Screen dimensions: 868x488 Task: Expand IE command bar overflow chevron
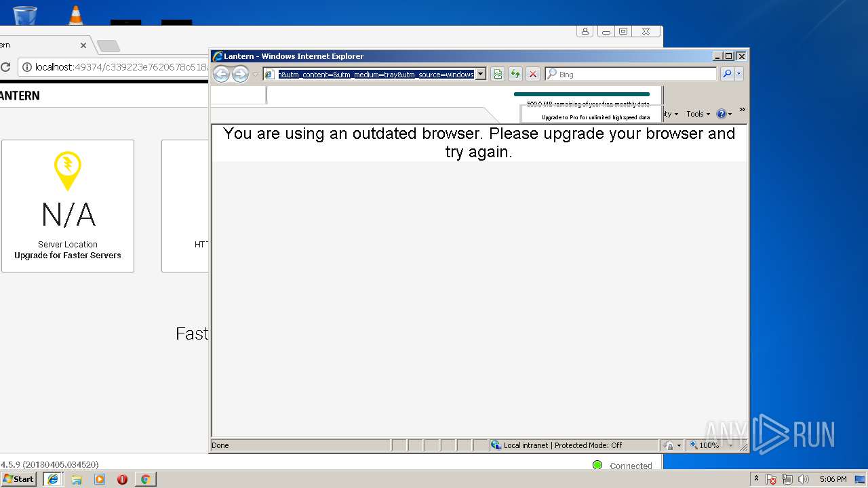tap(742, 110)
